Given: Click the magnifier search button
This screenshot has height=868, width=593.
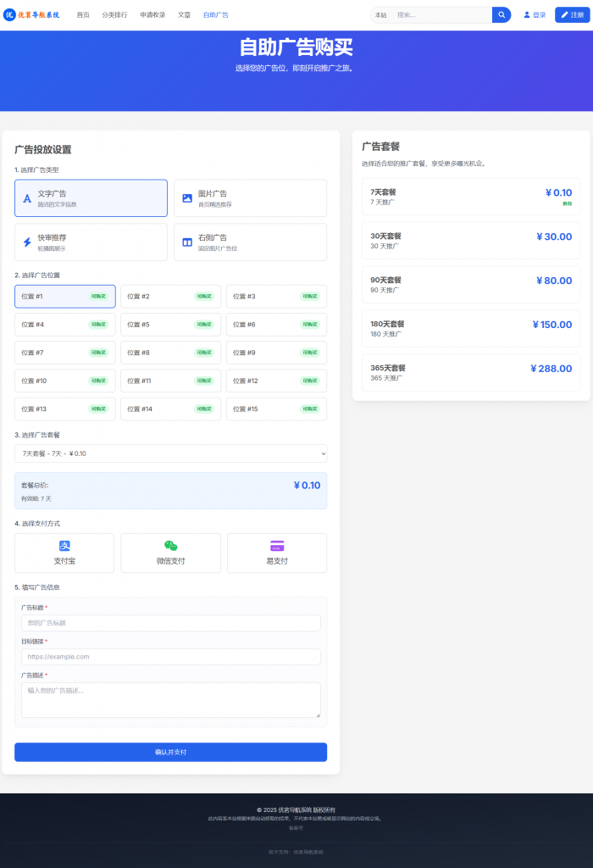Looking at the screenshot, I should pos(502,14).
